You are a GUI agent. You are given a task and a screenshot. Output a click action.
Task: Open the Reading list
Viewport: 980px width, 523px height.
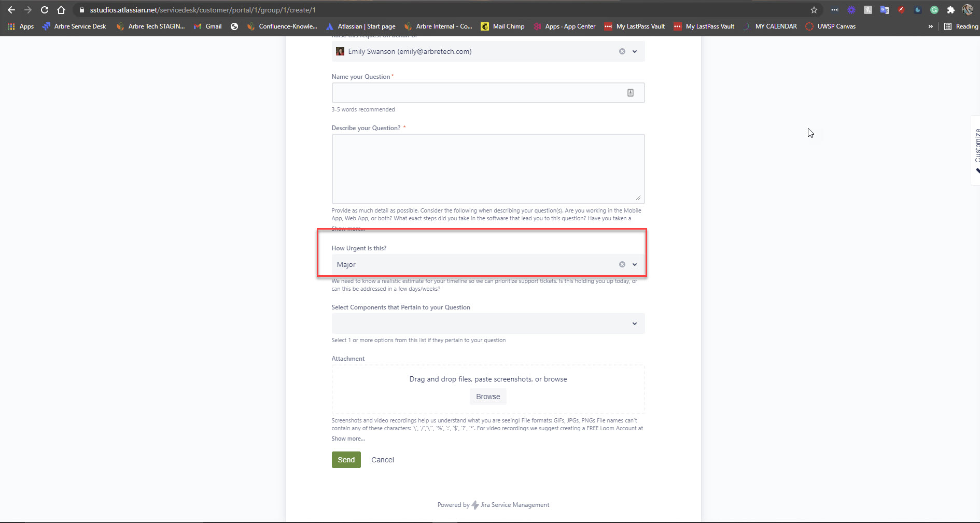click(961, 26)
